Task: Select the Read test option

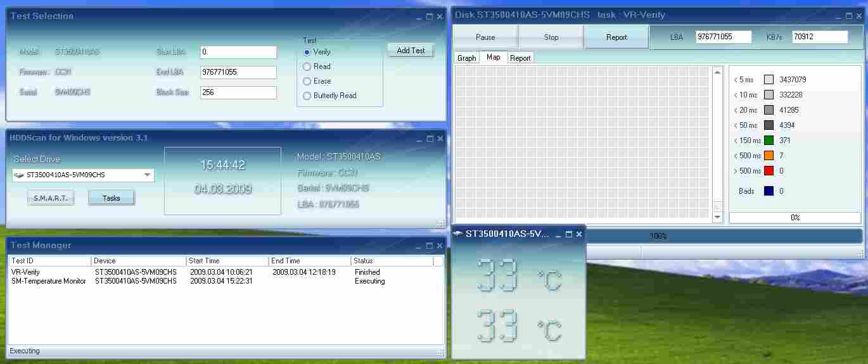Action: tap(307, 66)
